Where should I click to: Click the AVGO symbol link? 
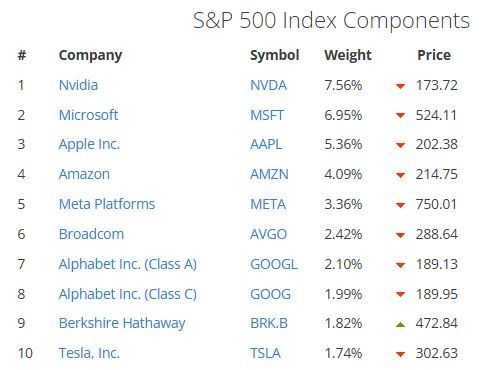268,234
